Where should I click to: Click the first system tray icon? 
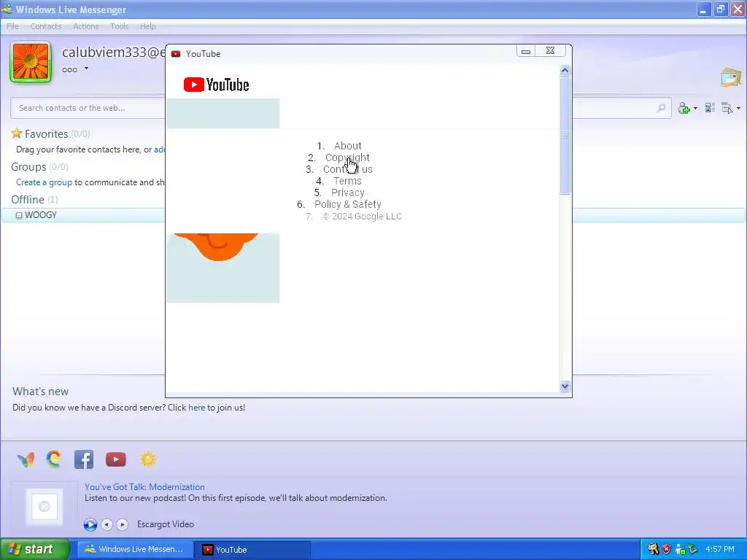coord(653,549)
